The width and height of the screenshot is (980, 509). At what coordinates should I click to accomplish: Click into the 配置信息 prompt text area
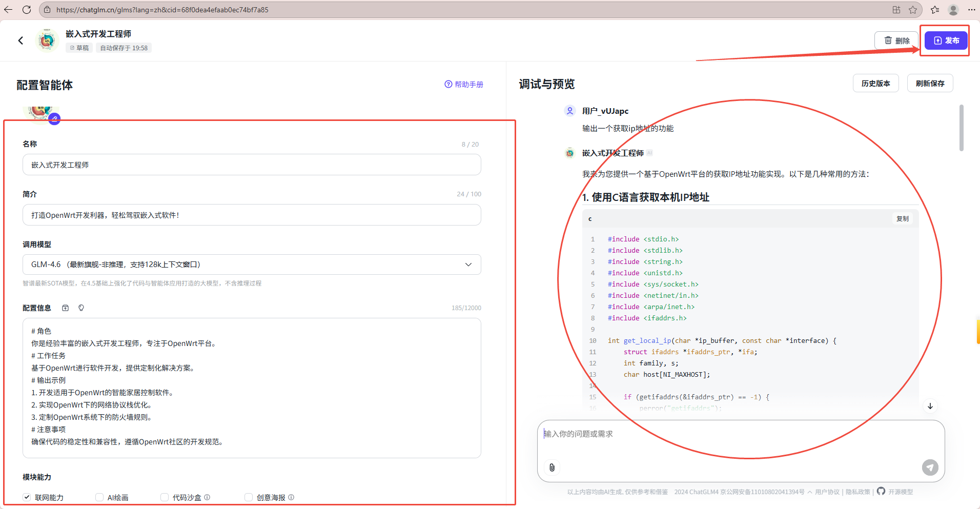[252, 388]
